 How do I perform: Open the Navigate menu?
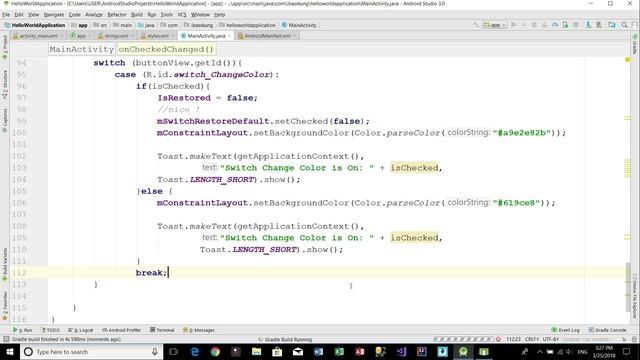[x=54, y=15]
